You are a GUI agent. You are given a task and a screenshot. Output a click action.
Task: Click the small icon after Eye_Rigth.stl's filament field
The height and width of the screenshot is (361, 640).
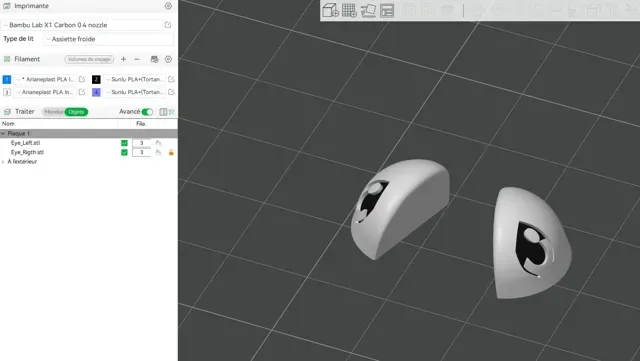point(158,152)
